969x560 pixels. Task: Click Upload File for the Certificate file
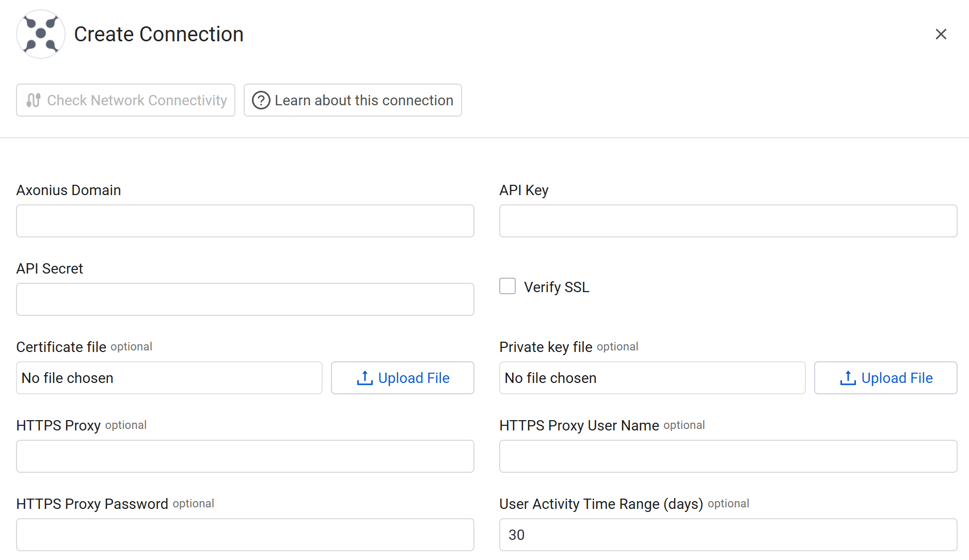click(x=402, y=378)
